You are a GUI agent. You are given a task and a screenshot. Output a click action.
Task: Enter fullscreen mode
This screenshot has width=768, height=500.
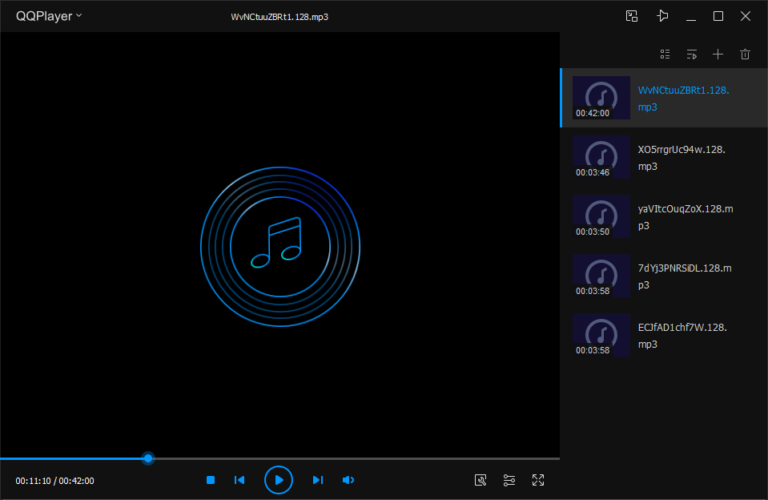coord(538,480)
